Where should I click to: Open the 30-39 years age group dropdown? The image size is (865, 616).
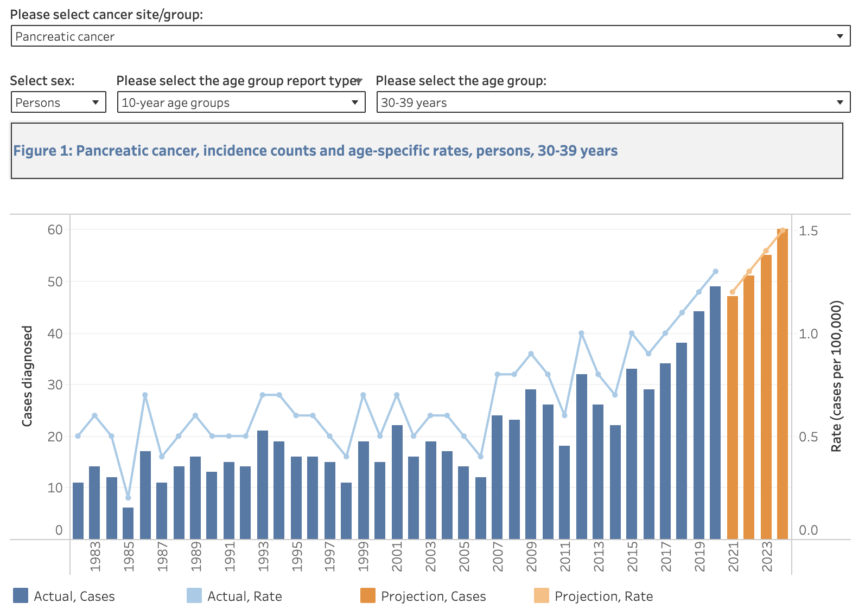click(x=613, y=102)
